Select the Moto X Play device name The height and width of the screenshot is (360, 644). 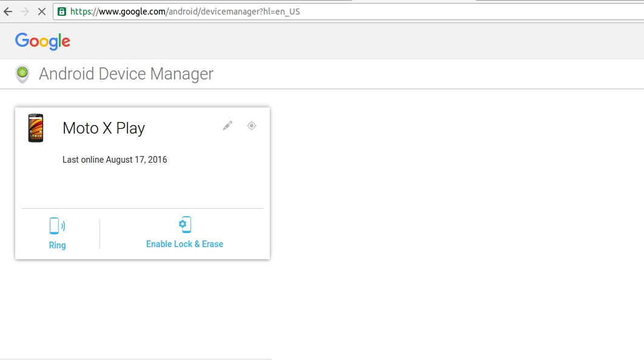tap(104, 128)
